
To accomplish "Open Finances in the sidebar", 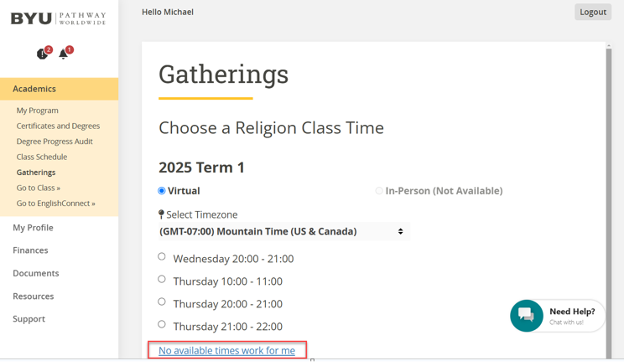I will (30, 250).
